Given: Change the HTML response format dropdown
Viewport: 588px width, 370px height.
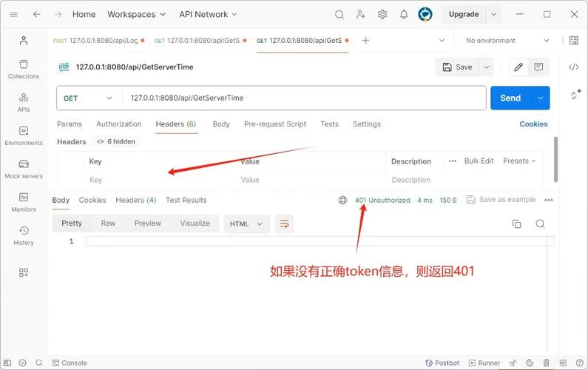Looking at the screenshot, I should tap(246, 224).
